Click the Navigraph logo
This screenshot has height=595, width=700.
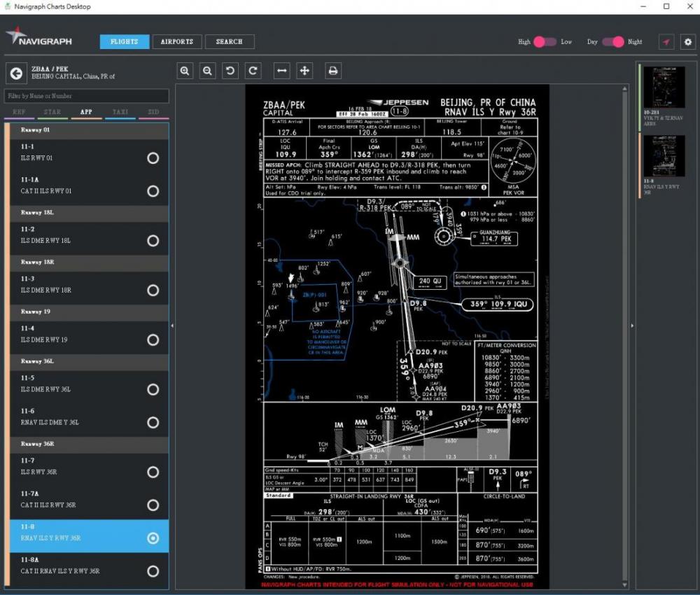[x=39, y=36]
